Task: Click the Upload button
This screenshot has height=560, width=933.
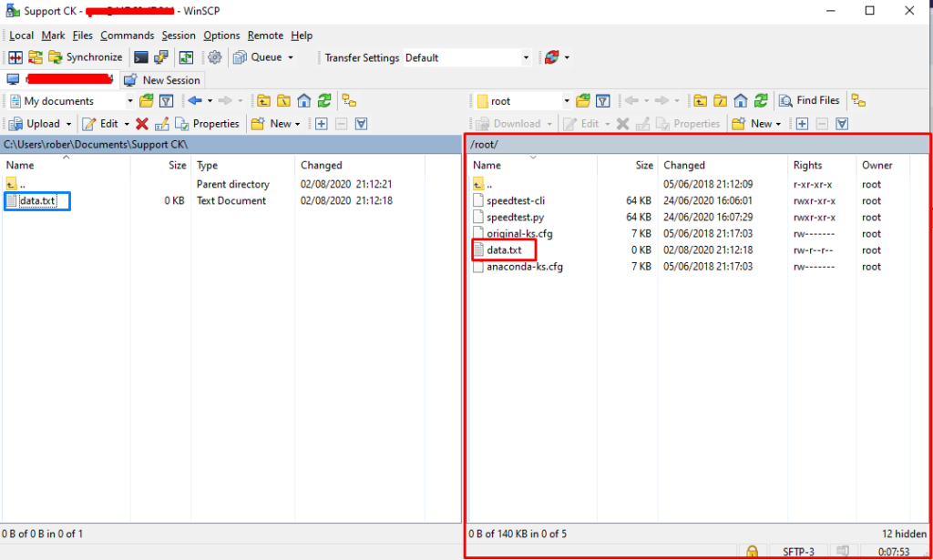Action: coord(35,124)
